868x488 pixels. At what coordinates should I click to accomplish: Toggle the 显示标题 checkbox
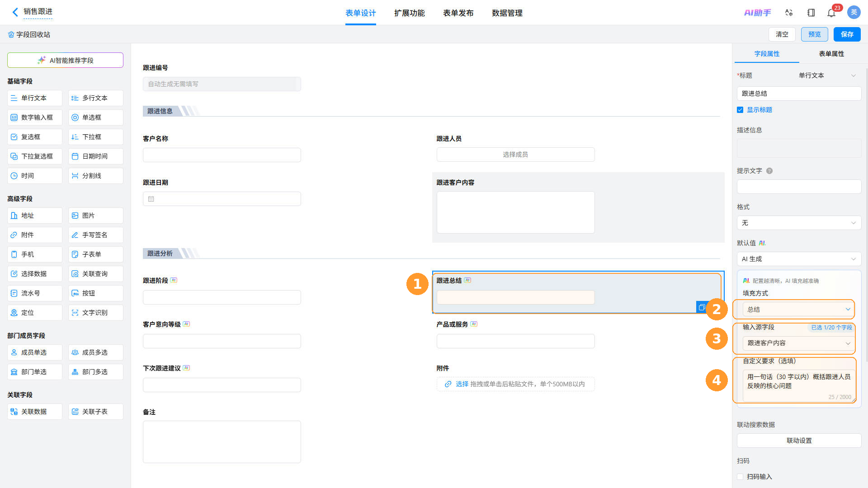point(740,110)
